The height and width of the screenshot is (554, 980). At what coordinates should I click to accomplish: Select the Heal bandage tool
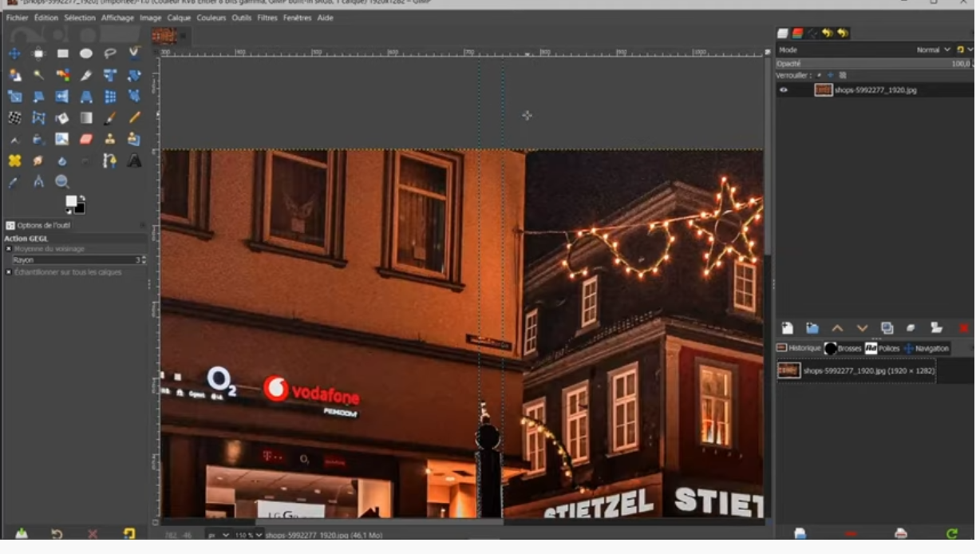(x=14, y=160)
